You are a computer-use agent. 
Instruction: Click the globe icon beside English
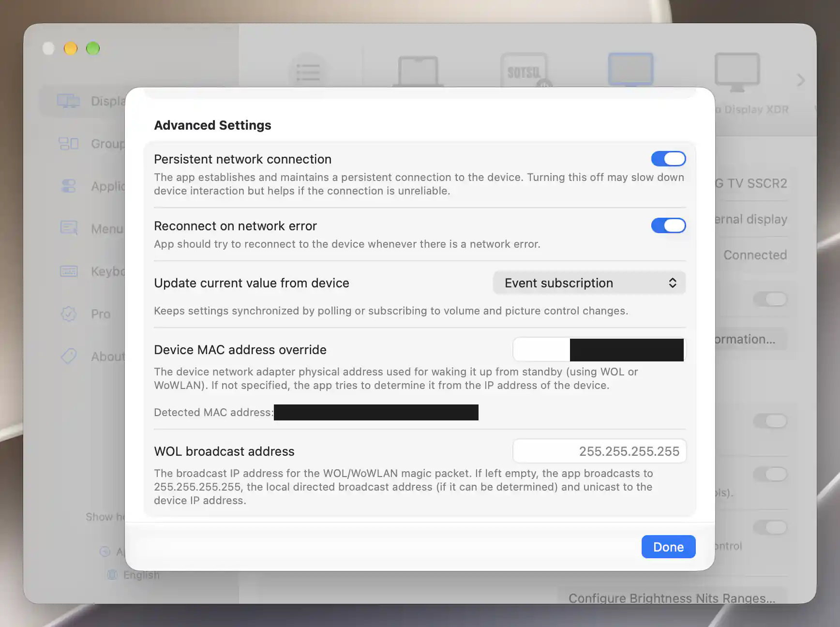pos(112,575)
